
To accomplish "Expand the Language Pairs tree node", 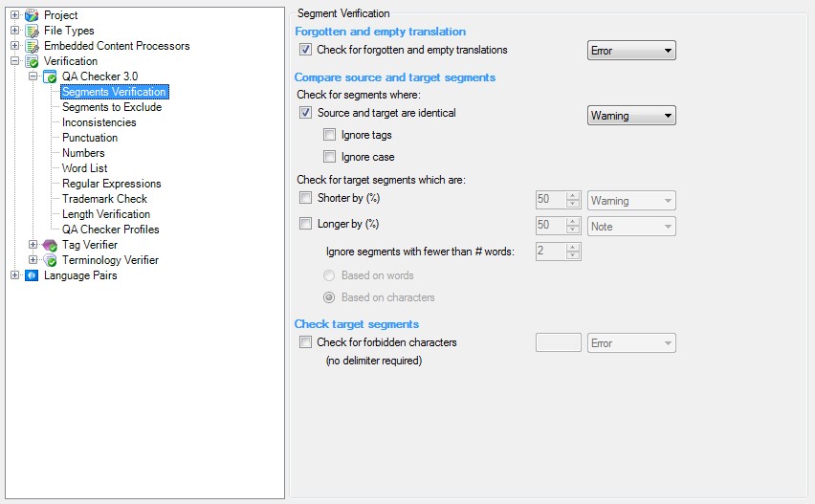I will click(14, 275).
